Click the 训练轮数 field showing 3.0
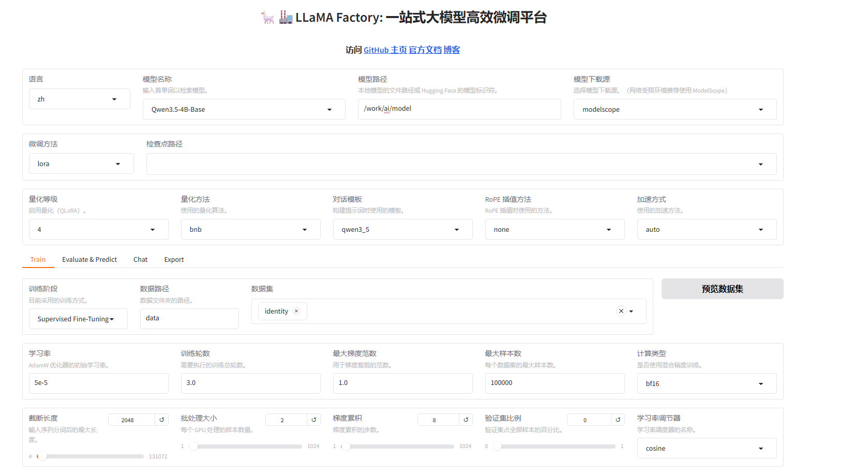The height and width of the screenshot is (475, 868). point(251,383)
